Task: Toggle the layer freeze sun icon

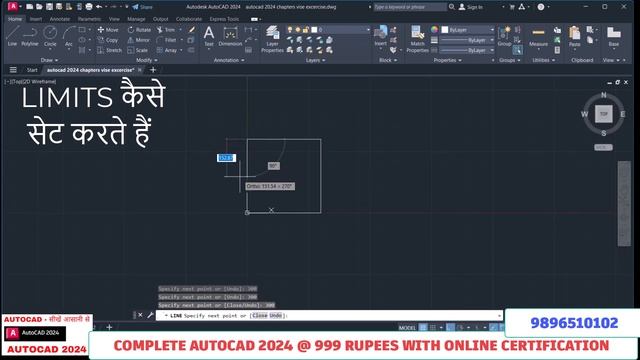Action: pos(298,30)
